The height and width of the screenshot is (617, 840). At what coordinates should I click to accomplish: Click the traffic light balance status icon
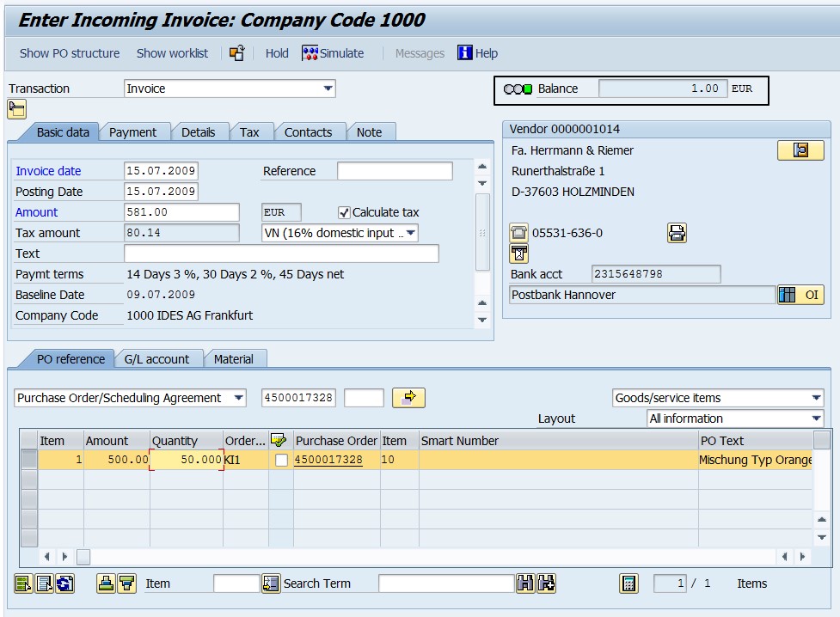(x=518, y=89)
